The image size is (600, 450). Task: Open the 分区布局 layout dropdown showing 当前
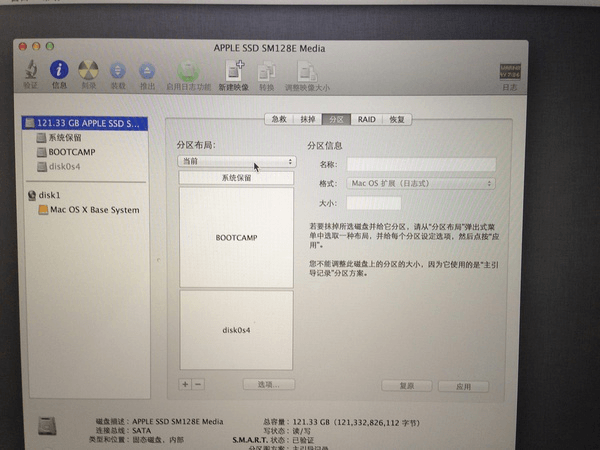coord(236,161)
